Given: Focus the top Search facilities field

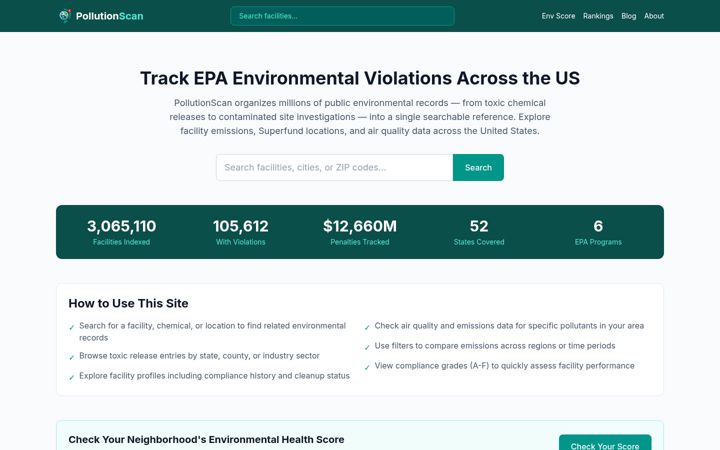Looking at the screenshot, I should [x=342, y=16].
